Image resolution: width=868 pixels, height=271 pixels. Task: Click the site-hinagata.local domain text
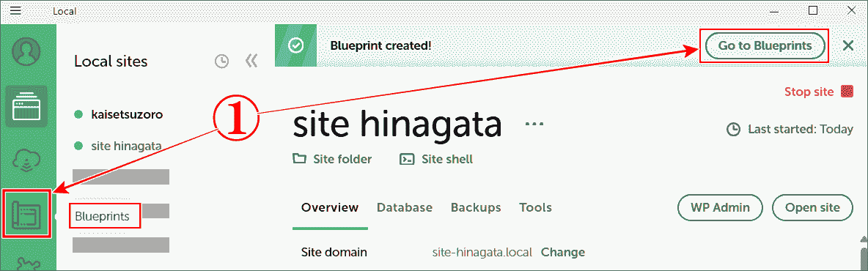pyautogui.click(x=482, y=252)
